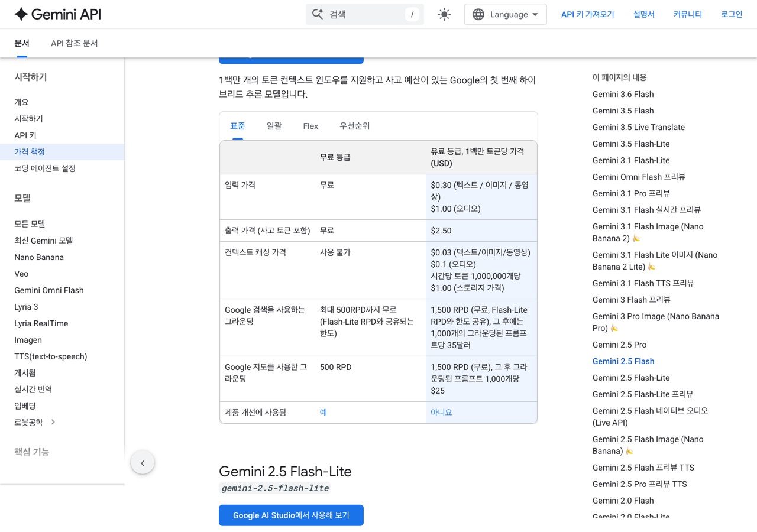Open Veo in the sidebar
This screenshot has width=757, height=532.
[x=21, y=274]
